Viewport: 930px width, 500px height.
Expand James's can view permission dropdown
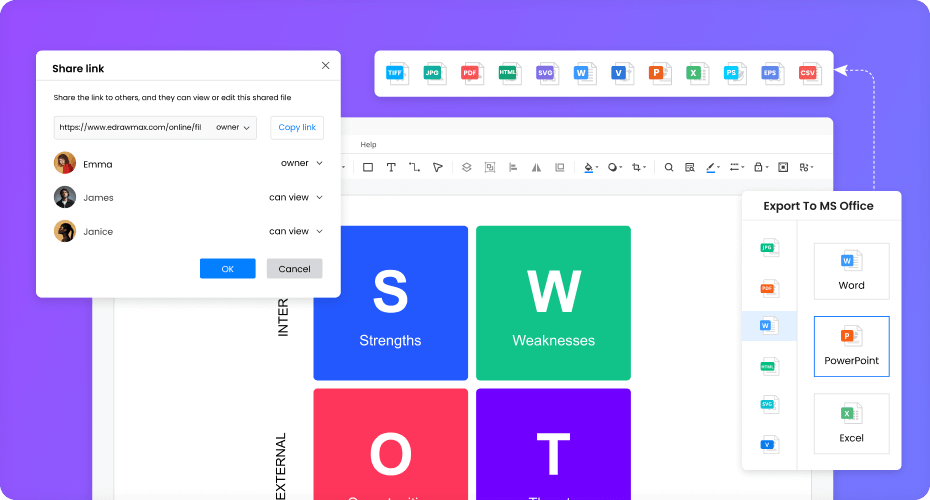pyautogui.click(x=296, y=198)
